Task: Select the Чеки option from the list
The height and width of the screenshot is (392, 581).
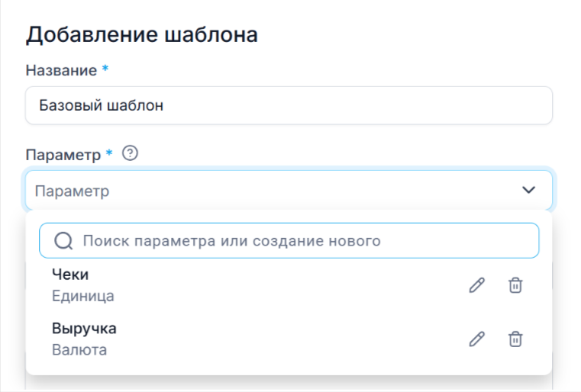Action: click(71, 275)
